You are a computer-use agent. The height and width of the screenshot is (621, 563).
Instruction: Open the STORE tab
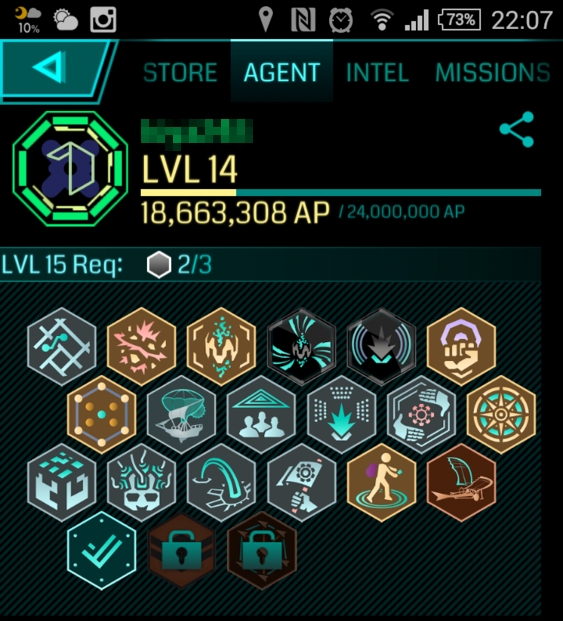pyautogui.click(x=180, y=72)
